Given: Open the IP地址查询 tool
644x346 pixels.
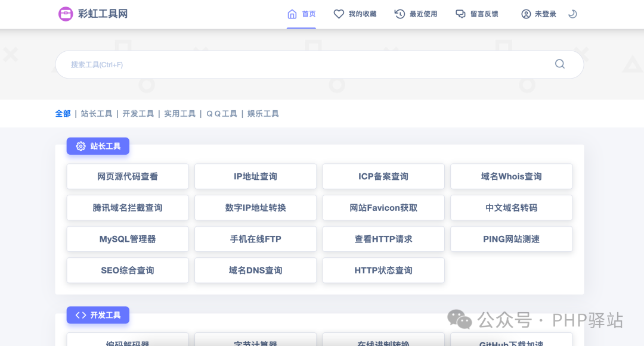Looking at the screenshot, I should (255, 176).
